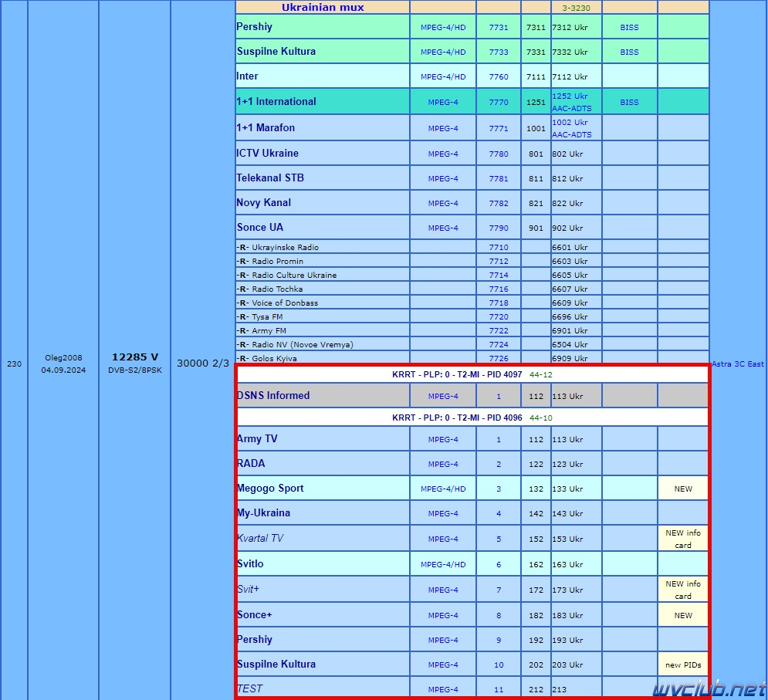Select SID 7760 in the Inter row

pyautogui.click(x=499, y=77)
